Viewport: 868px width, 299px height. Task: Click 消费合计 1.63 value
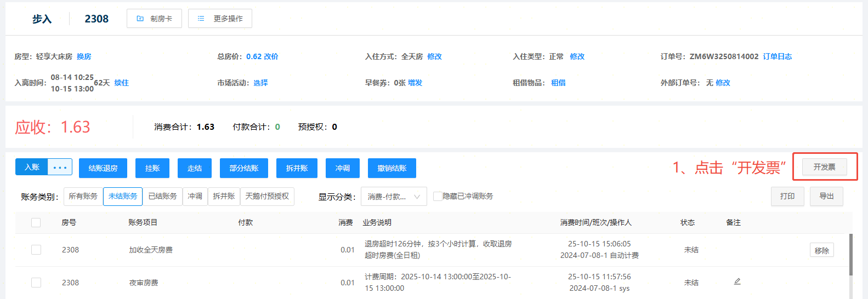[206, 127]
